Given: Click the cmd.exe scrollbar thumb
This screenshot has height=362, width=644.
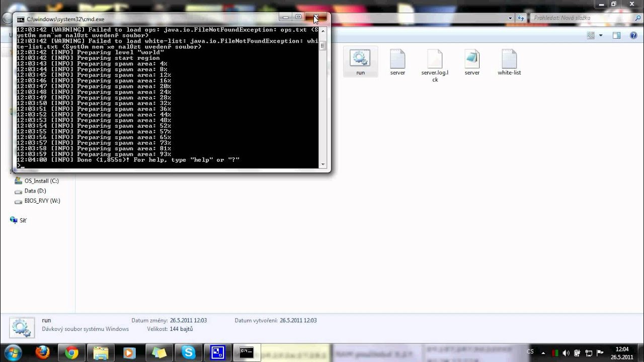Looking at the screenshot, I should tap(323, 46).
